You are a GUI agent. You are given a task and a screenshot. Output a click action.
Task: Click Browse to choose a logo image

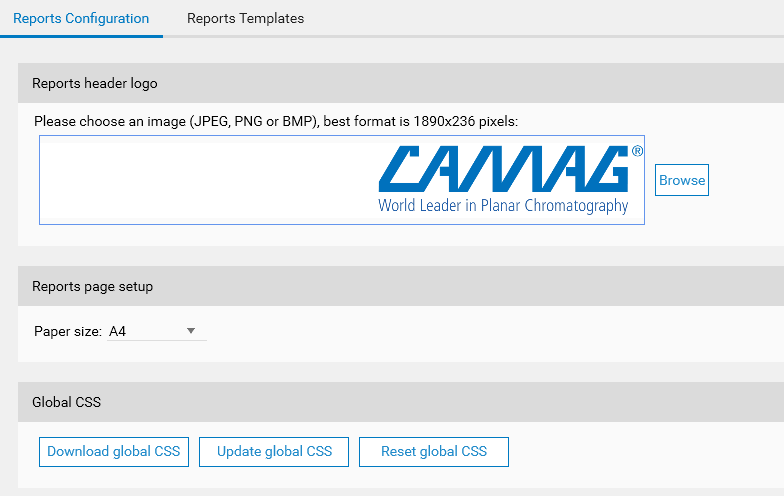pyautogui.click(x=682, y=180)
